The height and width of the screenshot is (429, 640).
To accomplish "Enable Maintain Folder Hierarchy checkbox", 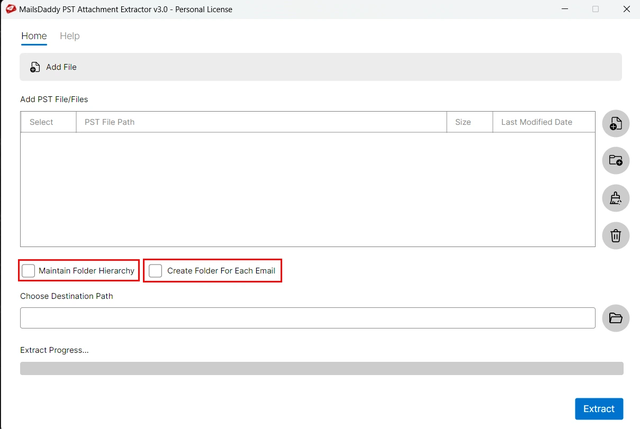I will pos(28,271).
